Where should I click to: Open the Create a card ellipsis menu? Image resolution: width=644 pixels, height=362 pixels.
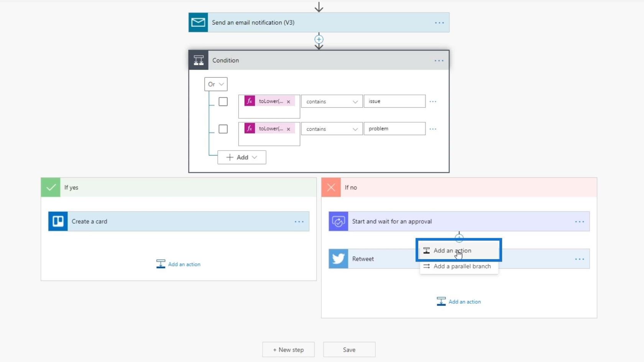point(299,222)
